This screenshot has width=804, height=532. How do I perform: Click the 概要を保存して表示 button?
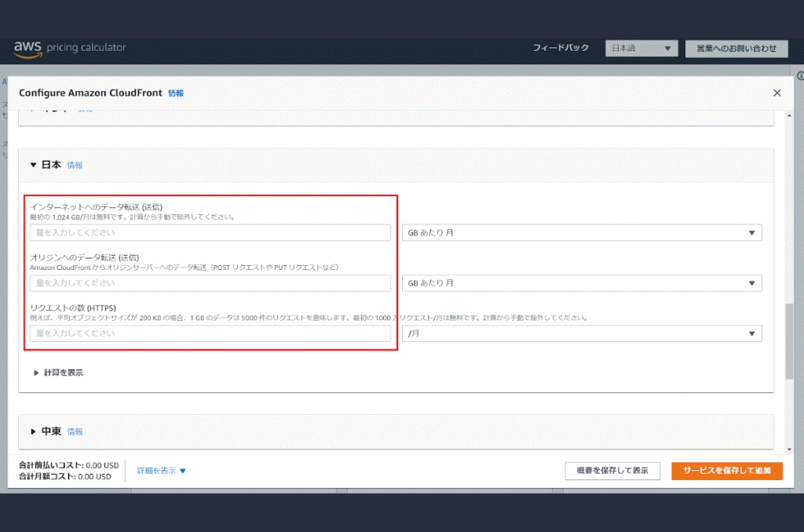tap(612, 471)
